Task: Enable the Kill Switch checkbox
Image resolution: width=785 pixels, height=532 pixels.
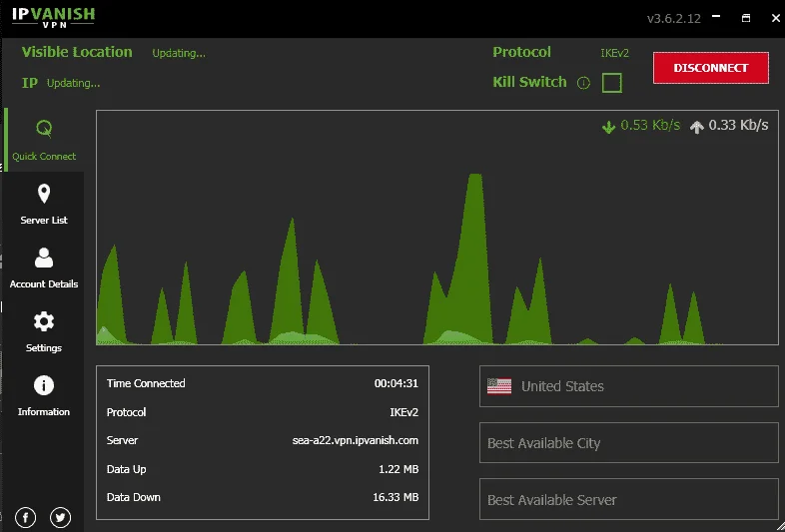Action: [612, 83]
